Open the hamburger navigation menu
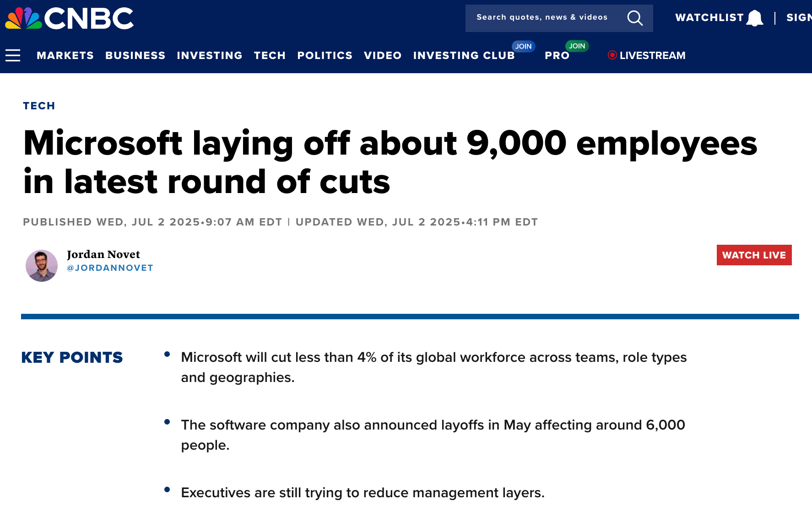Viewport: 812px width, 516px height. [13, 55]
